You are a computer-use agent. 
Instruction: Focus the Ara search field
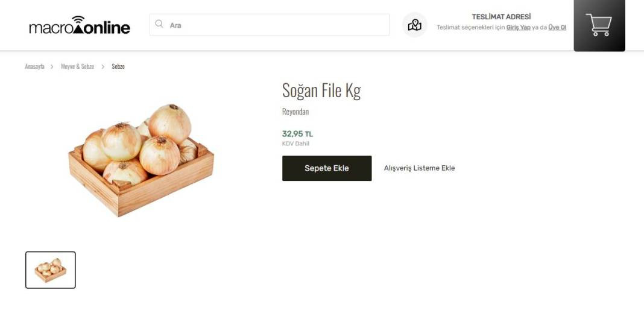tap(270, 25)
